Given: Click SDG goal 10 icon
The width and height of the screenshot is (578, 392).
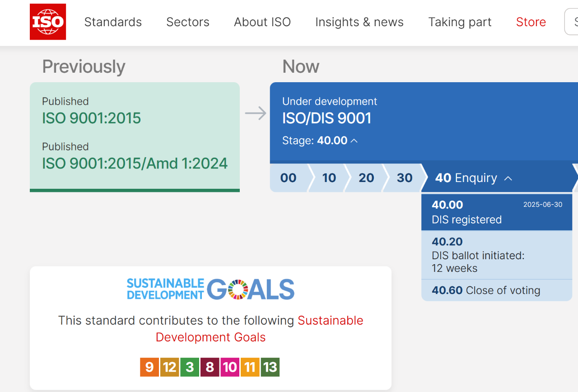Looking at the screenshot, I should point(230,367).
